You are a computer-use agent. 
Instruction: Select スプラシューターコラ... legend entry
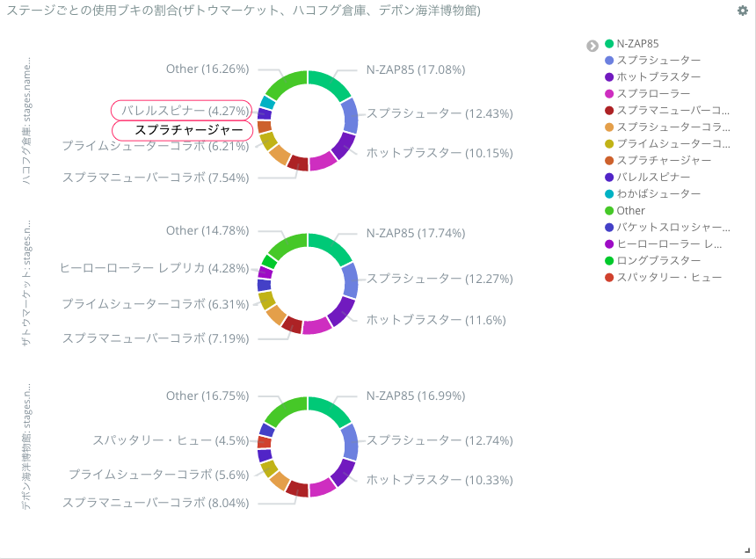point(673,127)
